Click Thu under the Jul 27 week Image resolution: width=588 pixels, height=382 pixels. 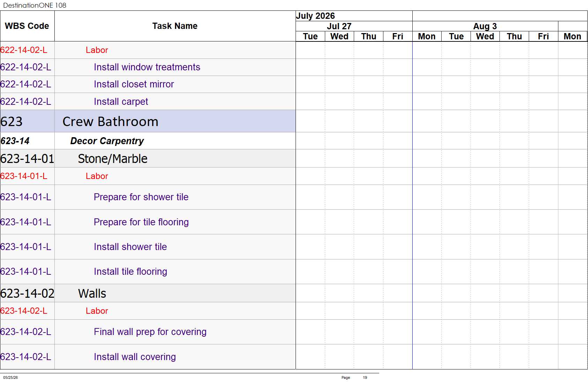(369, 37)
